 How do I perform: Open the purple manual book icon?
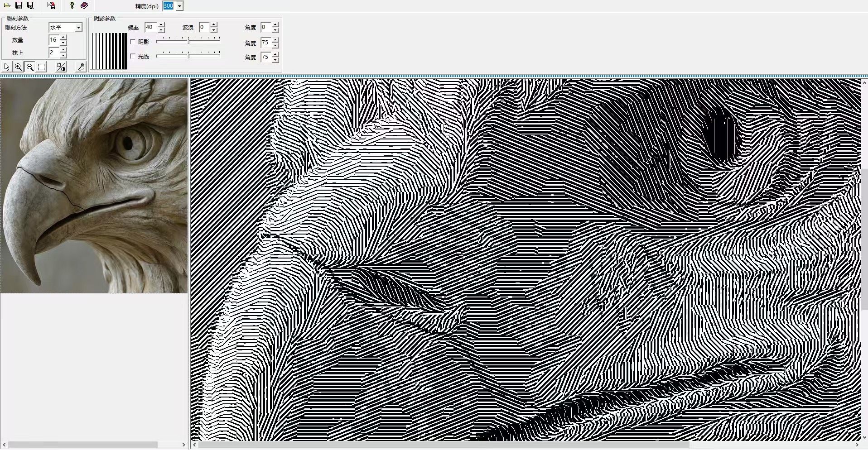coord(84,5)
